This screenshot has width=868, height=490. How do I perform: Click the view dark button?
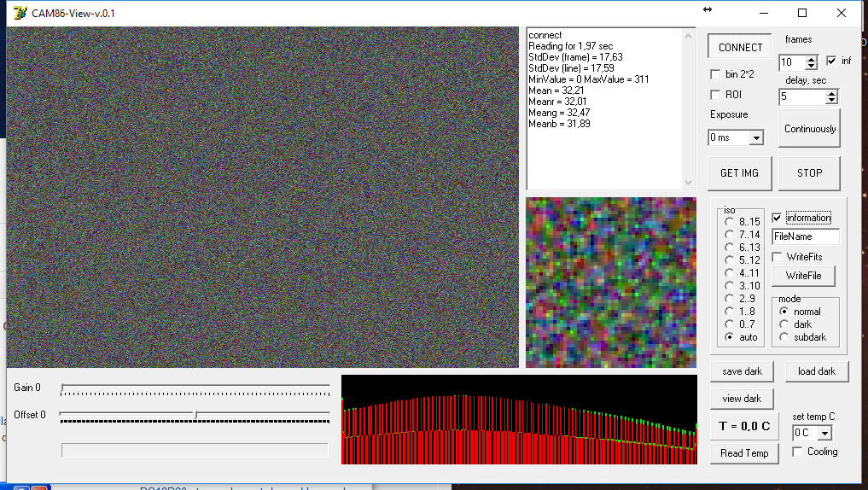[742, 399]
